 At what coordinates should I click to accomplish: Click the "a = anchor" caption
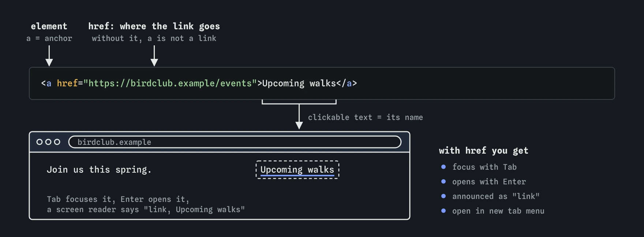(49, 38)
